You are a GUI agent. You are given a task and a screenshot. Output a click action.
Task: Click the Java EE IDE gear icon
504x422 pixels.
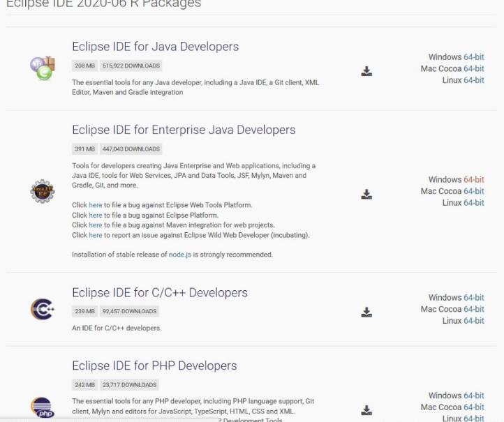[x=43, y=191]
